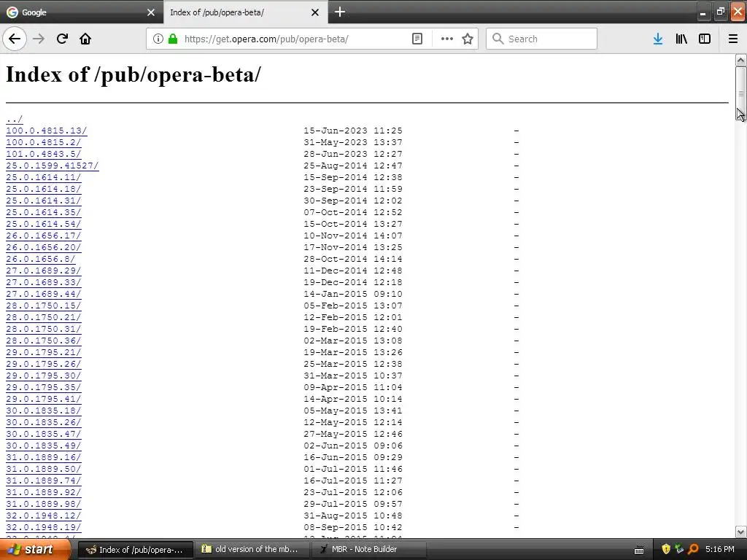Follow the 25.0.1614.11/ link

point(43,177)
